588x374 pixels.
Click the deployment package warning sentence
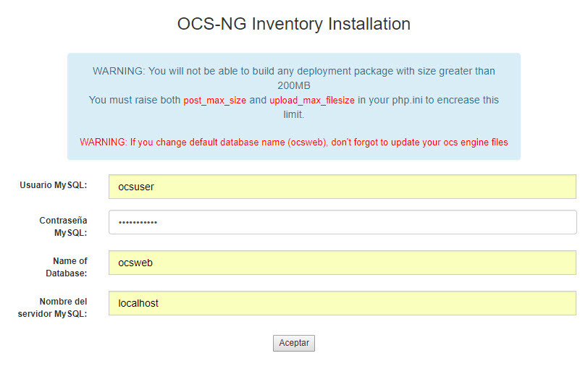[293, 78]
